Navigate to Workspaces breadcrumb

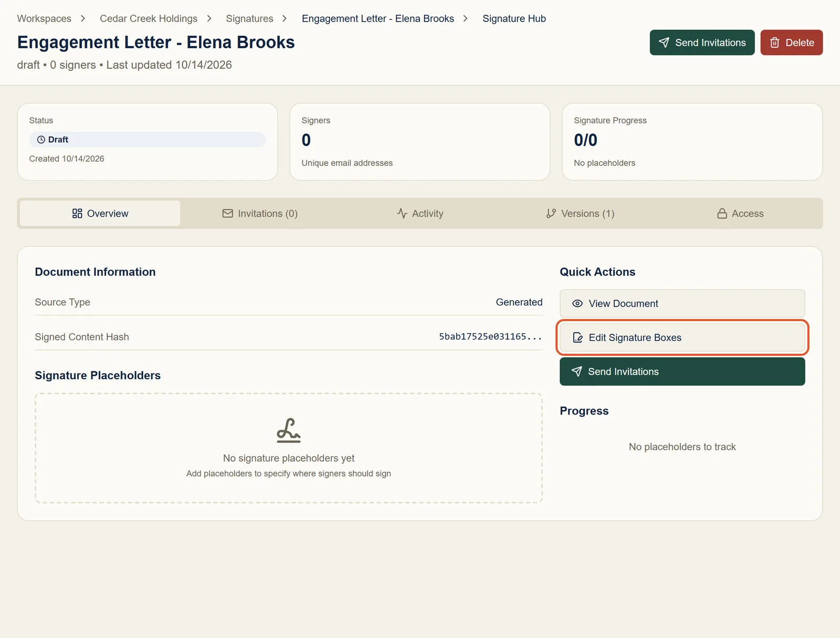pyautogui.click(x=44, y=18)
